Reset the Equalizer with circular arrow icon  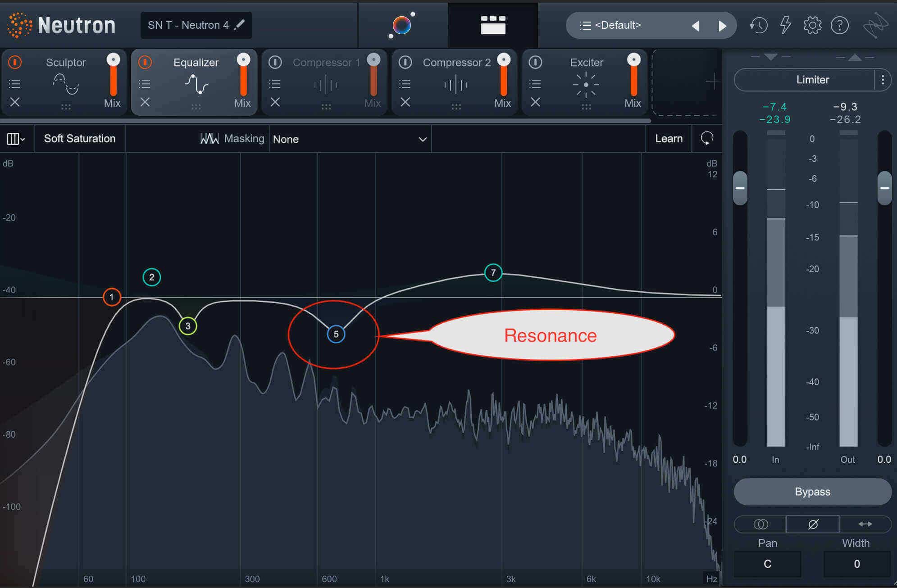707,138
